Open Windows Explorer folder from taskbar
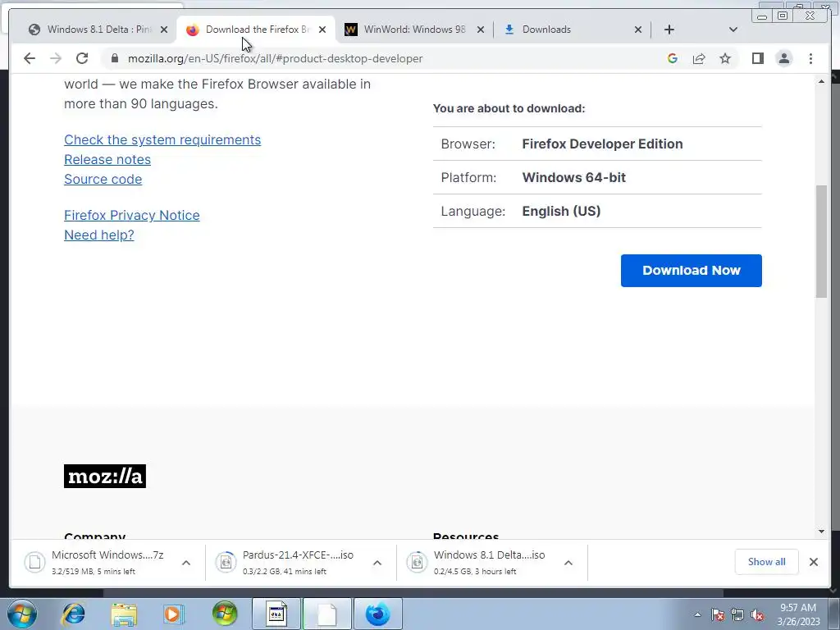Screen dimensions: 840x630 pyautogui.click(x=124, y=614)
